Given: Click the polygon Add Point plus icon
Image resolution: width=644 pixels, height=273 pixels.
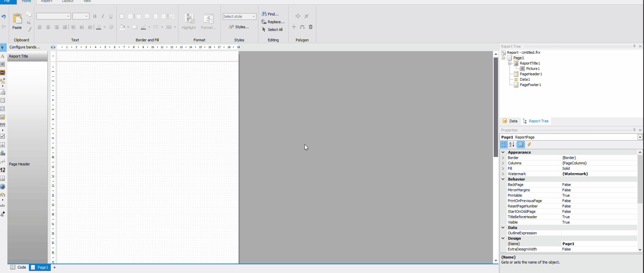Looking at the screenshot, I should point(294,27).
